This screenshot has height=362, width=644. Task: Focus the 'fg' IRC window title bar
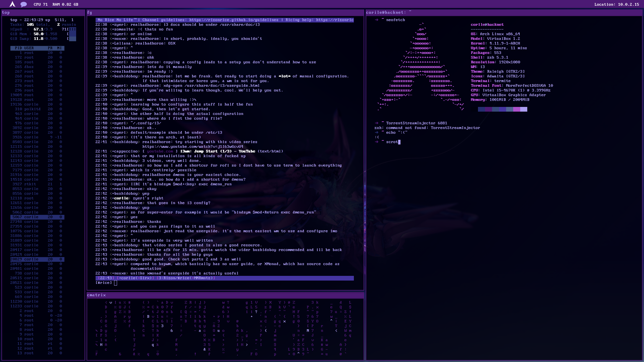[225, 12]
